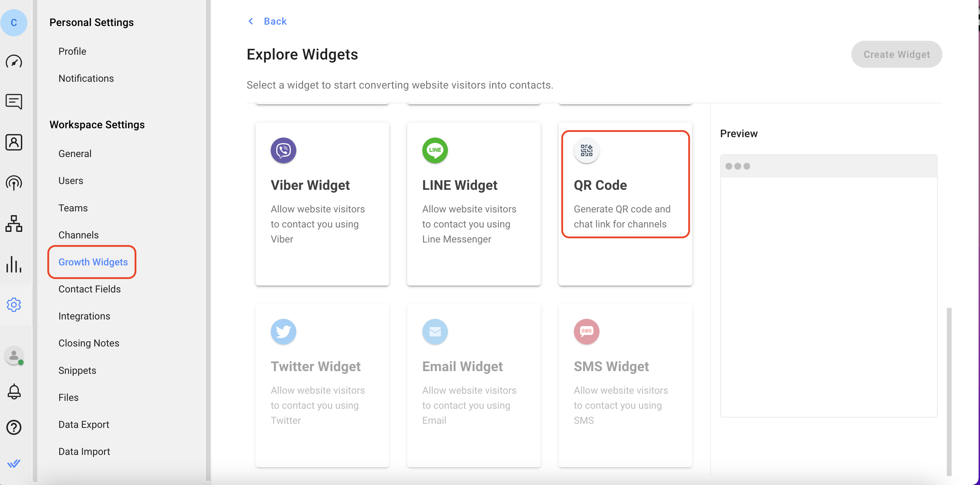Click the Create Widget button
The height and width of the screenshot is (485, 980).
pos(896,54)
